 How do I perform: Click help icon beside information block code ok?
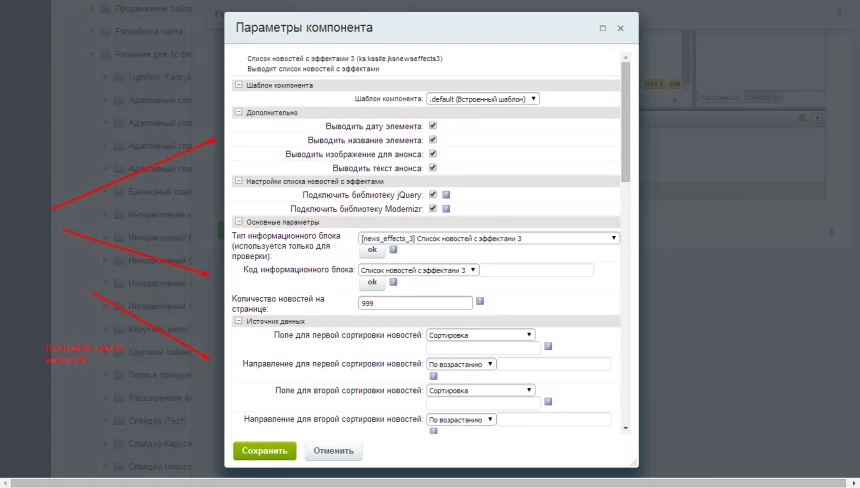pyautogui.click(x=393, y=282)
